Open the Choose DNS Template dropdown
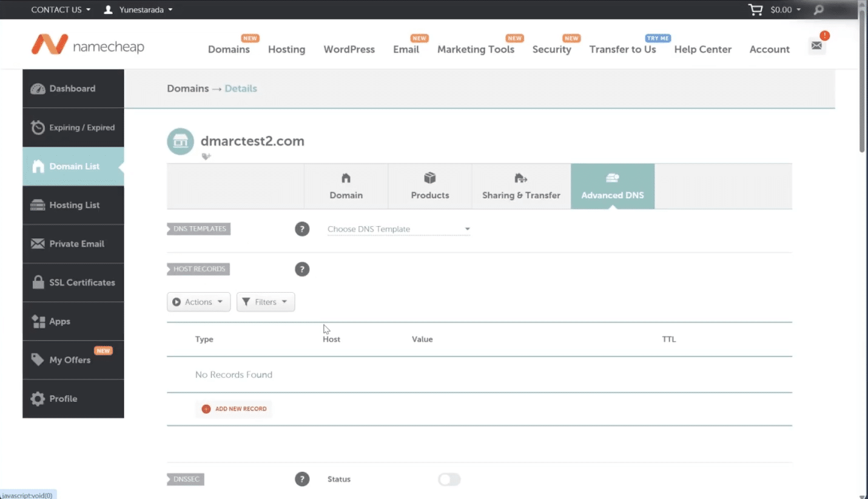 click(397, 229)
